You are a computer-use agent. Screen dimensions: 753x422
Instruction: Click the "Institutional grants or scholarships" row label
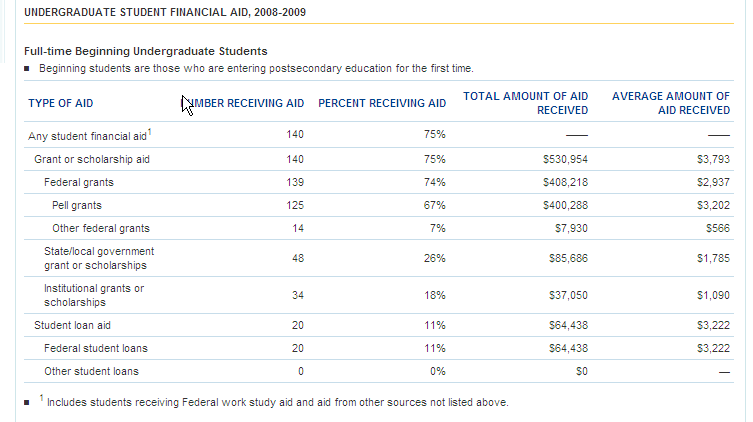(93, 295)
